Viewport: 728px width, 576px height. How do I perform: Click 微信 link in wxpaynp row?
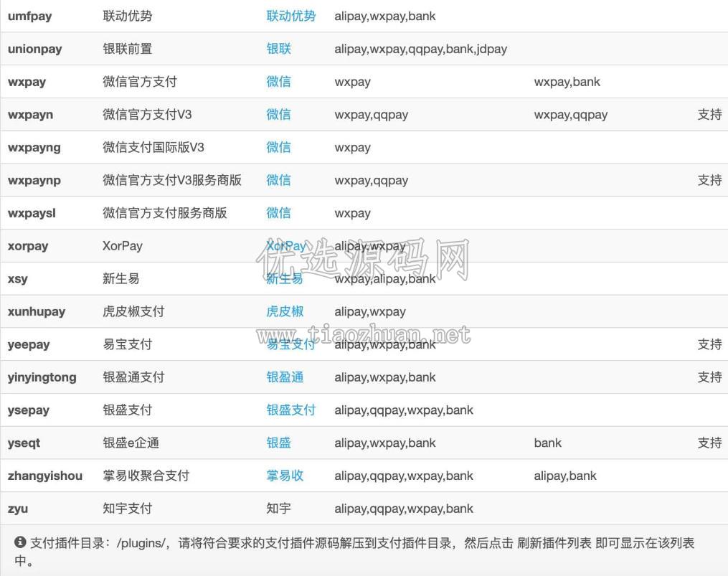coord(278,180)
